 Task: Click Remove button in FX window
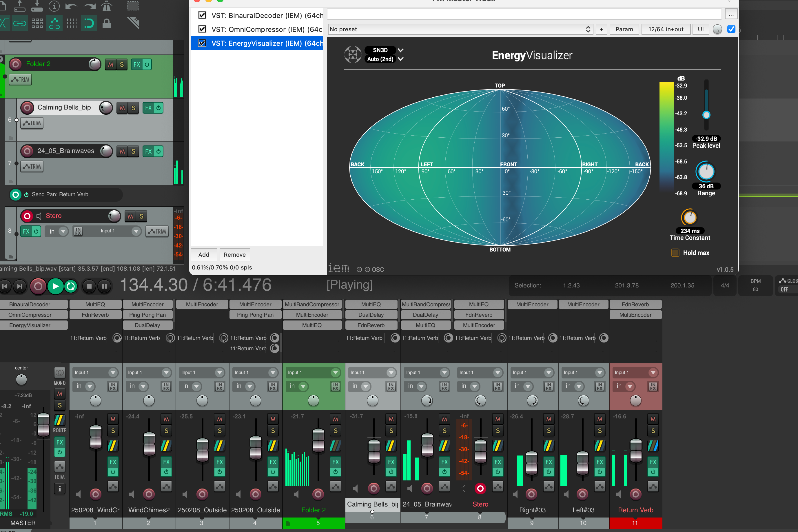[235, 255]
